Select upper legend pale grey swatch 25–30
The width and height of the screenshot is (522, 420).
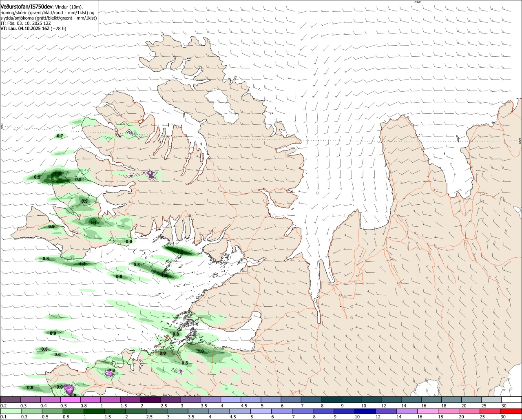point(492,400)
